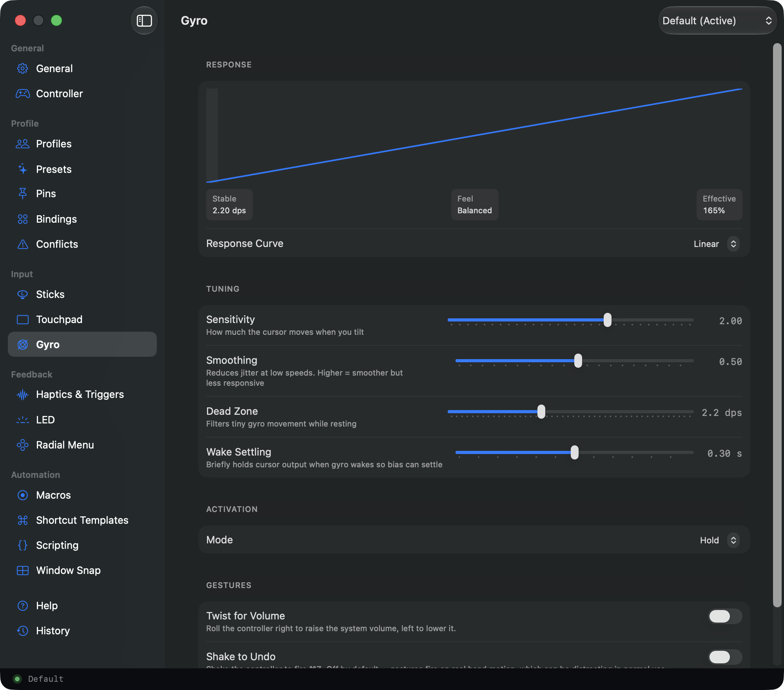Click the Conflicts label in sidebar
Screen dimensions: 784x690
tap(57, 244)
